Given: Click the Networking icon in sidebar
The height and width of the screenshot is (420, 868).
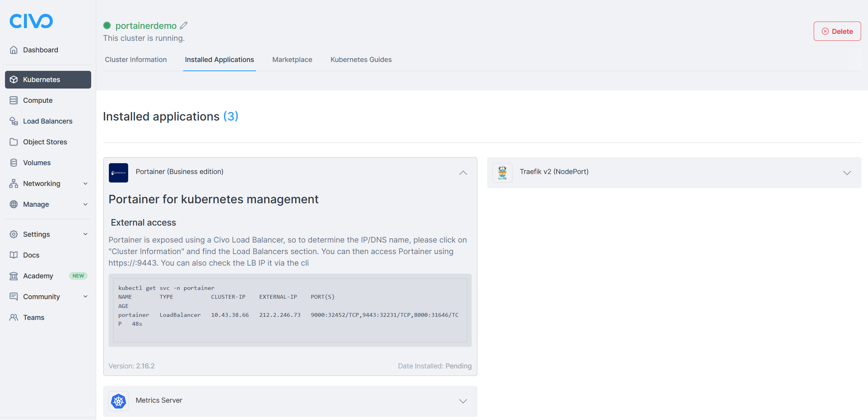Looking at the screenshot, I should point(14,183).
